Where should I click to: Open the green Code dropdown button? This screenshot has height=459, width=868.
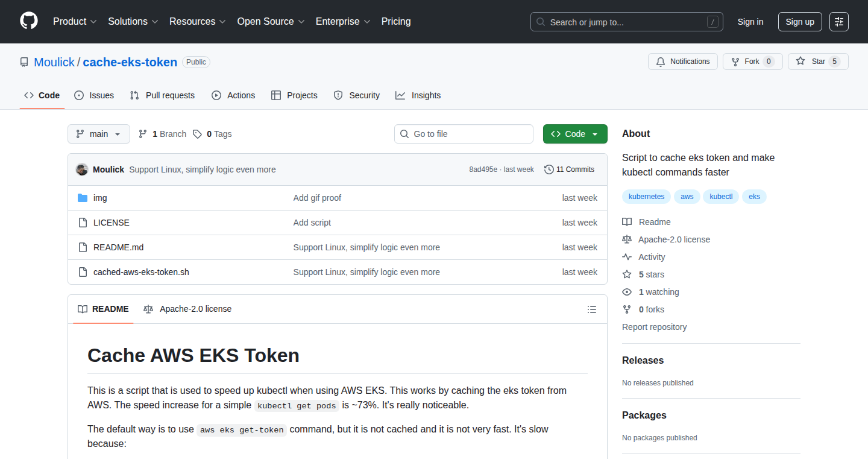point(575,134)
